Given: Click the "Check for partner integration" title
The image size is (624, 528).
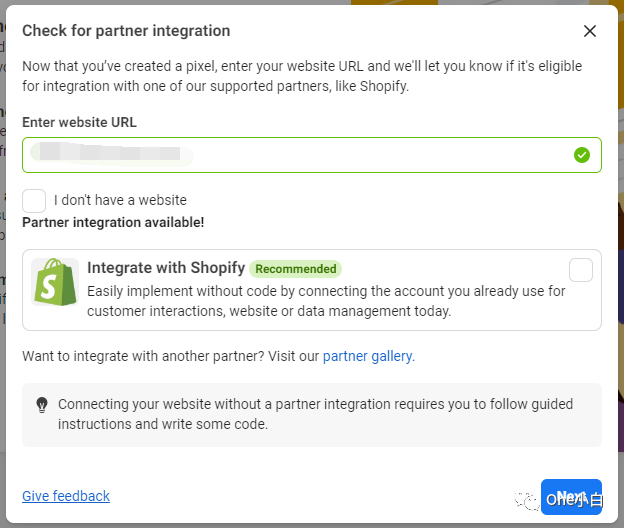Looking at the screenshot, I should tap(126, 31).
